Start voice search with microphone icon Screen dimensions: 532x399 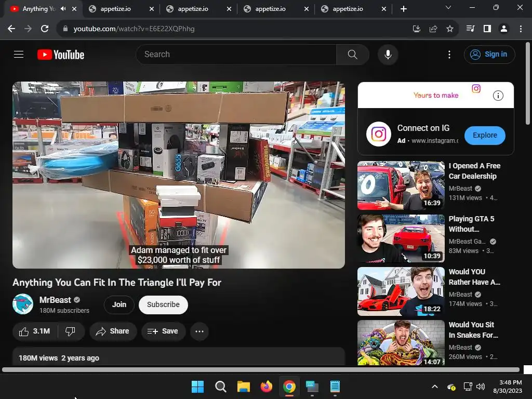[388, 54]
